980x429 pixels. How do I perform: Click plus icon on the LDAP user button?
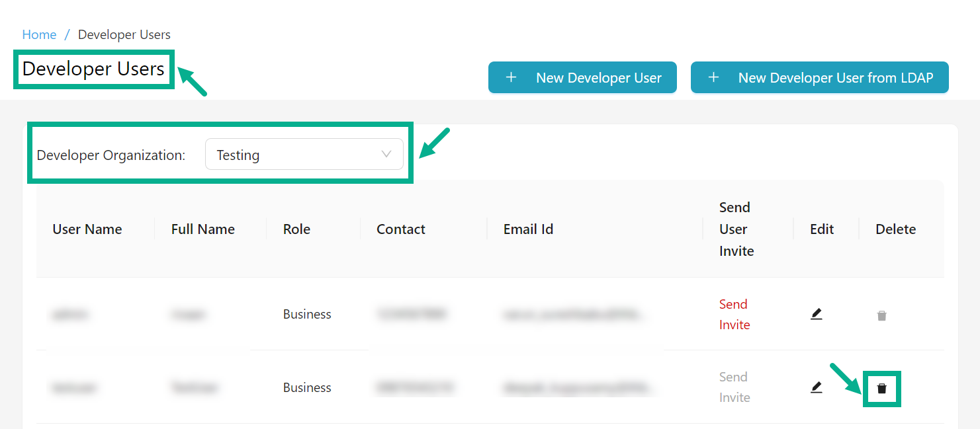pos(713,78)
